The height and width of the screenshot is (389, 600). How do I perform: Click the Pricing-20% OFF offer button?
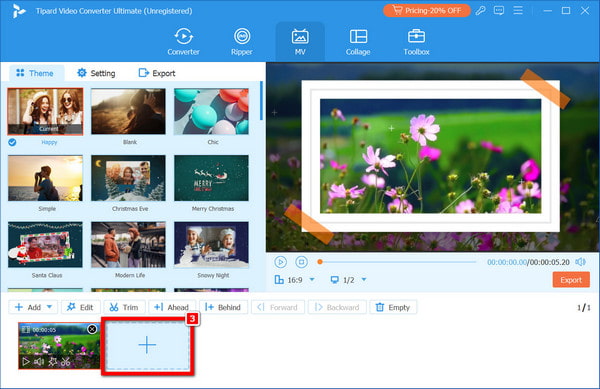coord(427,11)
